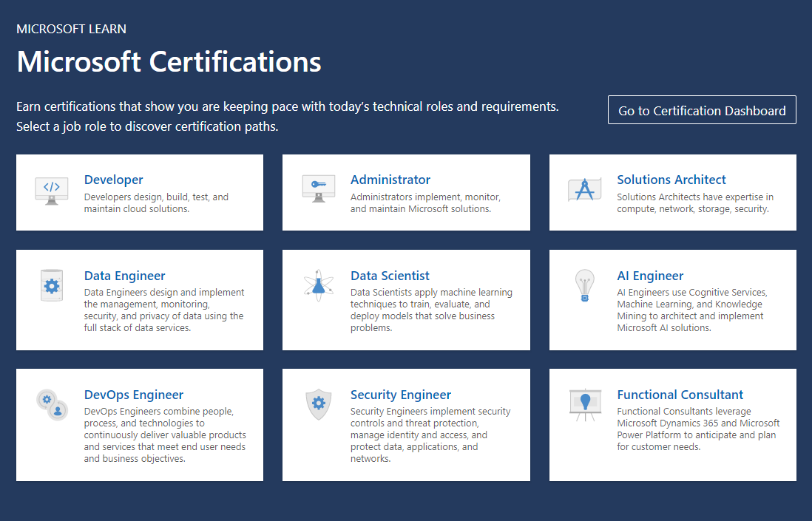Open the Data Scientist link
Image resolution: width=812 pixels, height=521 pixels.
point(390,276)
